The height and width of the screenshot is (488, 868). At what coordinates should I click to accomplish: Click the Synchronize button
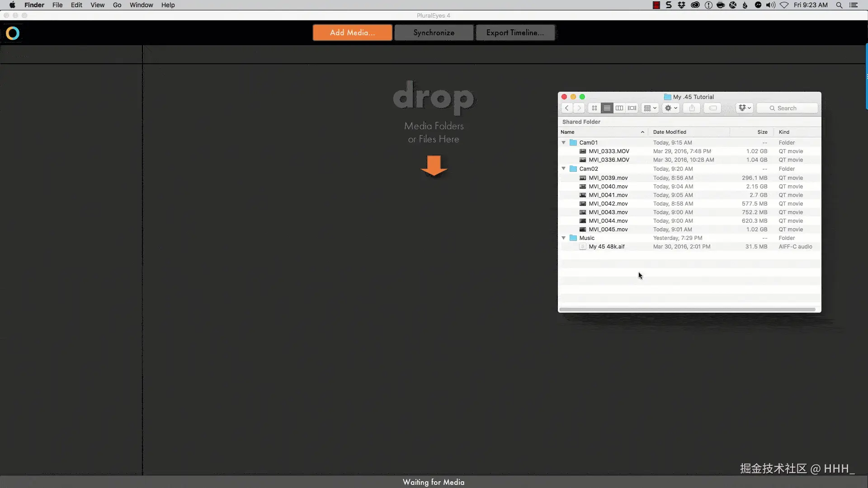click(x=434, y=33)
